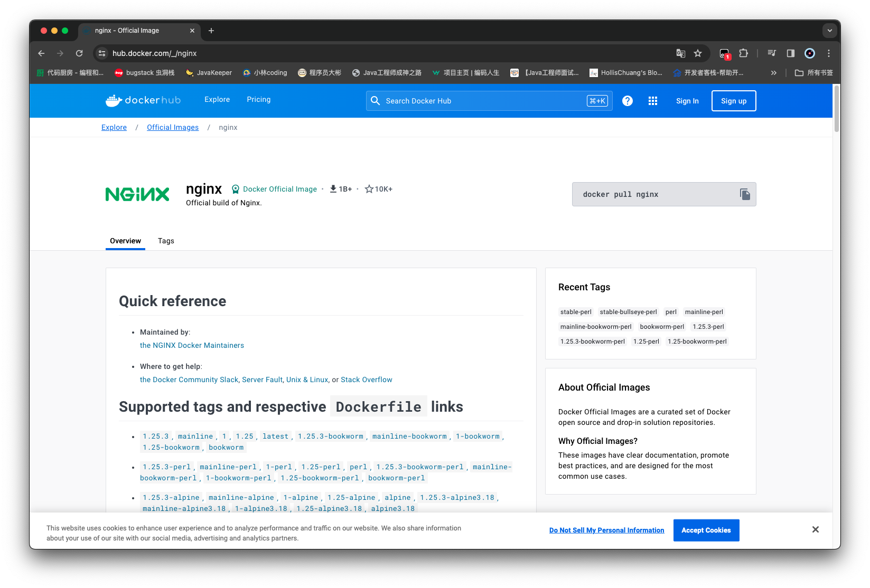
Task: Select the stable-bullseye-perl recent tag
Action: click(x=629, y=312)
